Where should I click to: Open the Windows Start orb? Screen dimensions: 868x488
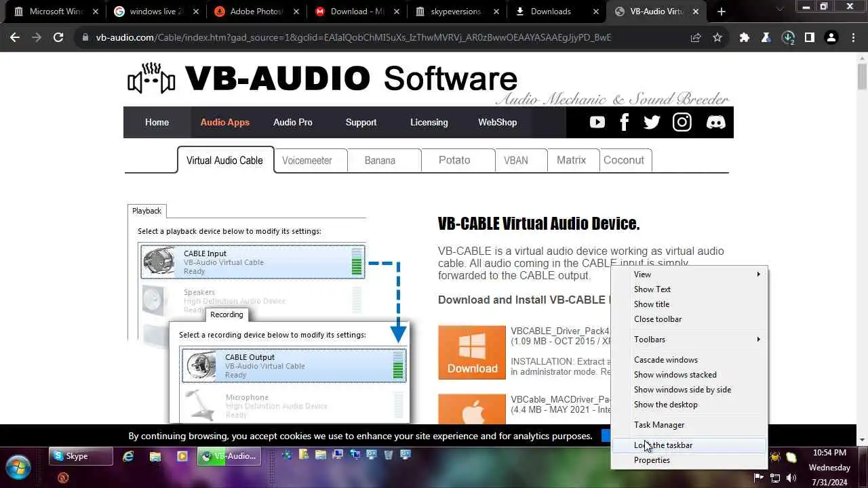tap(18, 468)
